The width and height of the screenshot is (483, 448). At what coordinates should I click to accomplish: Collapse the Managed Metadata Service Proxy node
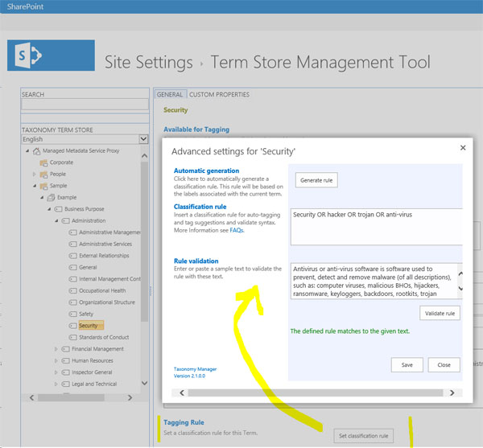click(x=27, y=150)
